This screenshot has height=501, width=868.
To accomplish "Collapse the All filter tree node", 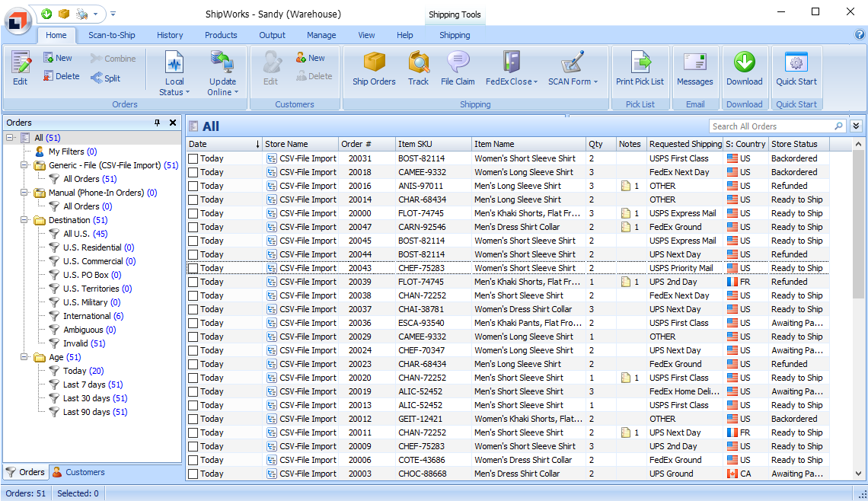I will click(10, 137).
